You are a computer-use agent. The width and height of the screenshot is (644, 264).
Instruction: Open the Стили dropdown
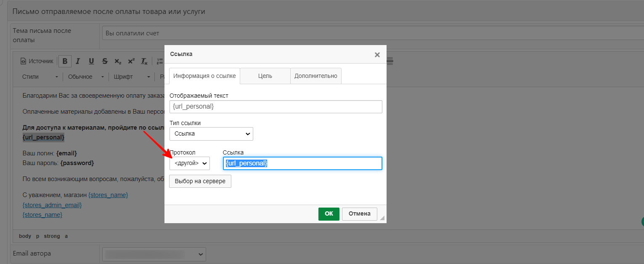(x=40, y=77)
